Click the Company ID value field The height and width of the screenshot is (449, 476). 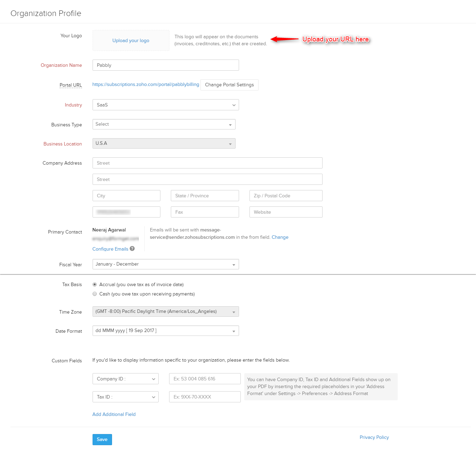pos(205,379)
